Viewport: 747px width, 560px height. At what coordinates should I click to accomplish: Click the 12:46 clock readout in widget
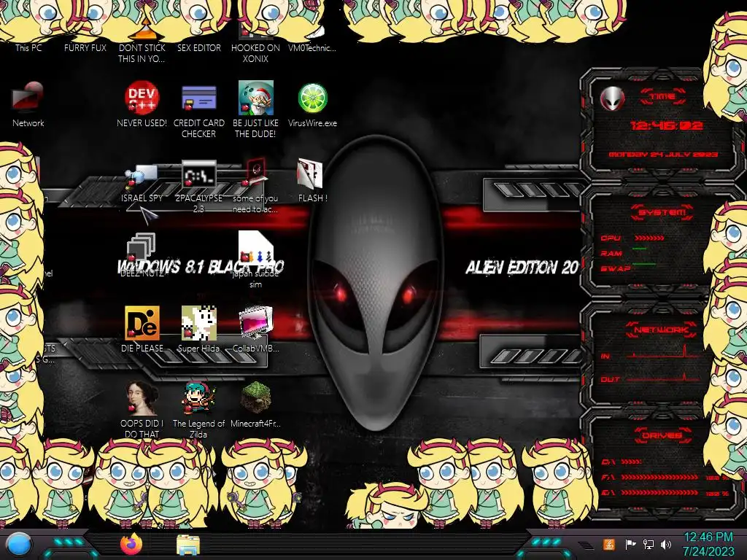click(x=666, y=125)
